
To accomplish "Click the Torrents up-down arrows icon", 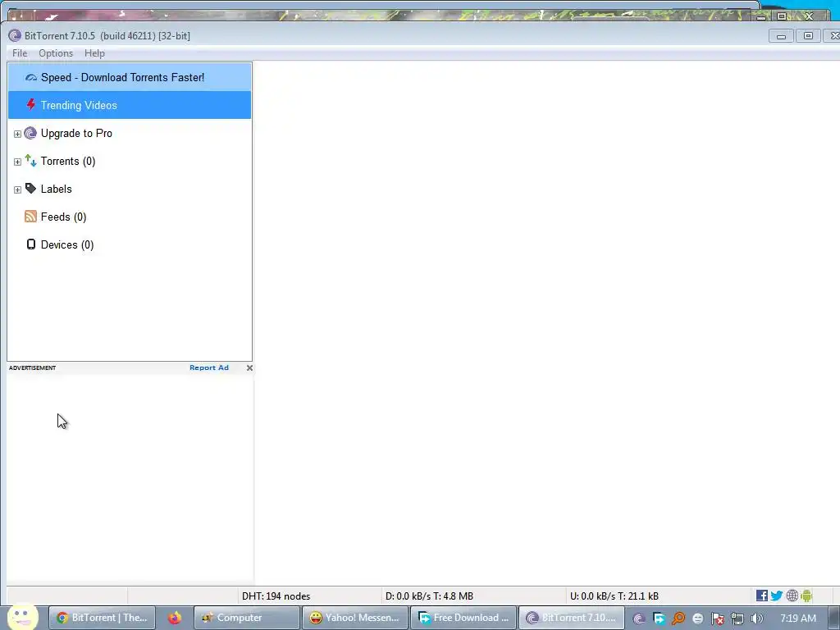I will tap(30, 161).
